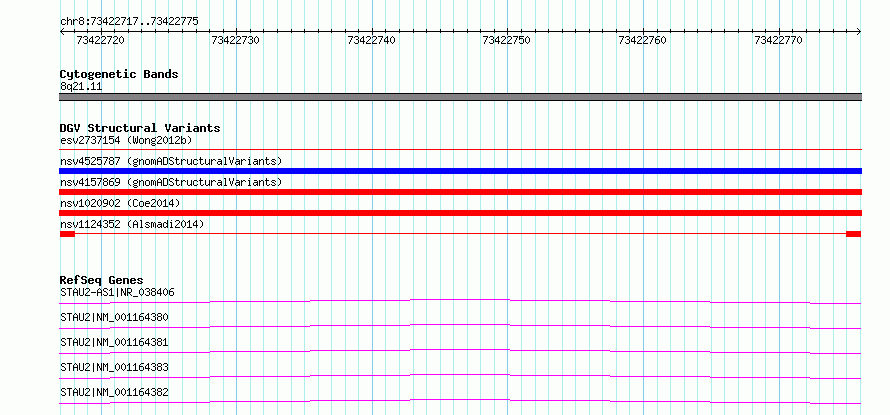The height and width of the screenshot is (415, 890).
Task: Click left red block of nsv1124352
Action: pos(67,234)
